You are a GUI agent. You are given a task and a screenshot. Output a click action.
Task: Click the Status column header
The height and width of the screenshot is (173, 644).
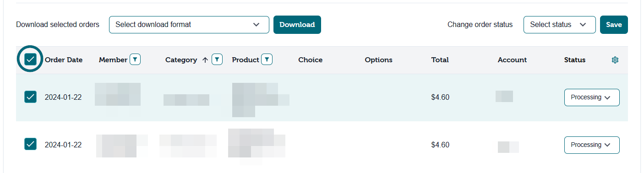pyautogui.click(x=575, y=60)
